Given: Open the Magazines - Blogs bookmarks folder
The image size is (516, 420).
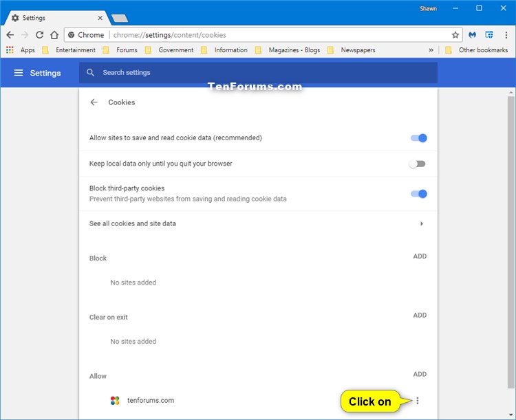Looking at the screenshot, I should tap(288, 50).
